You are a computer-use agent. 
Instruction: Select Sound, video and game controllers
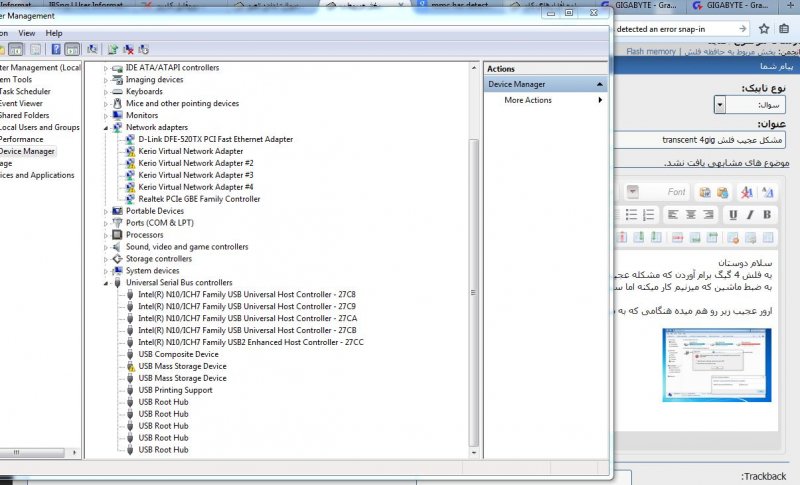pyautogui.click(x=187, y=247)
